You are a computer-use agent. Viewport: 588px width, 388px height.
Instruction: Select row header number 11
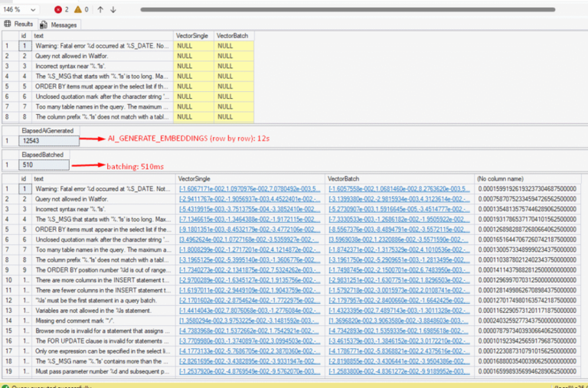(9, 290)
